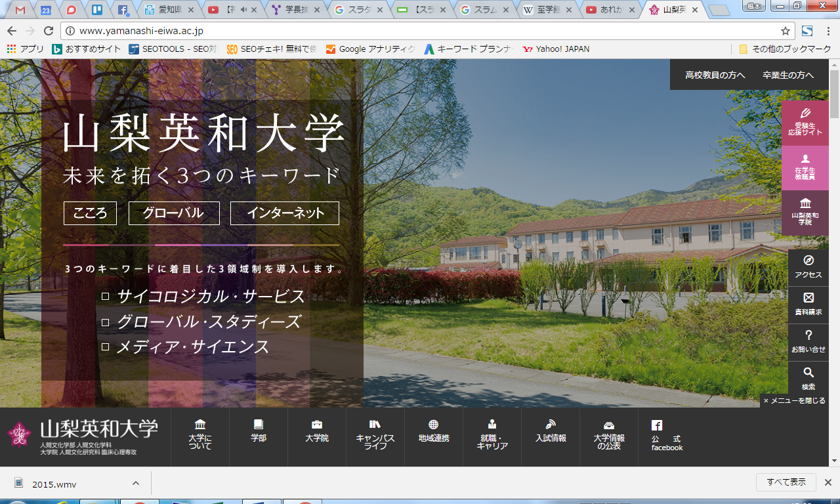Click the サイコロジカル・サービス text
Image resolution: width=840 pixels, height=504 pixels.
tap(211, 297)
